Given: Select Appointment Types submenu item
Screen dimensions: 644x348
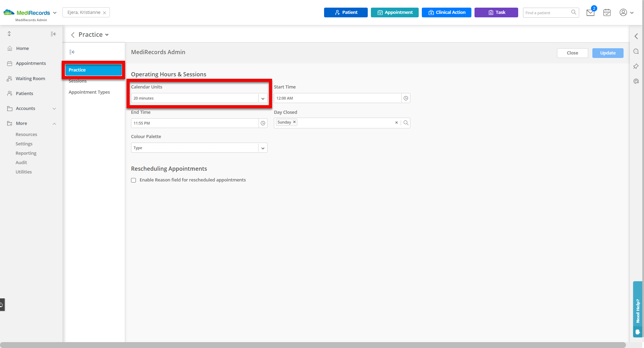Looking at the screenshot, I should 89,92.
